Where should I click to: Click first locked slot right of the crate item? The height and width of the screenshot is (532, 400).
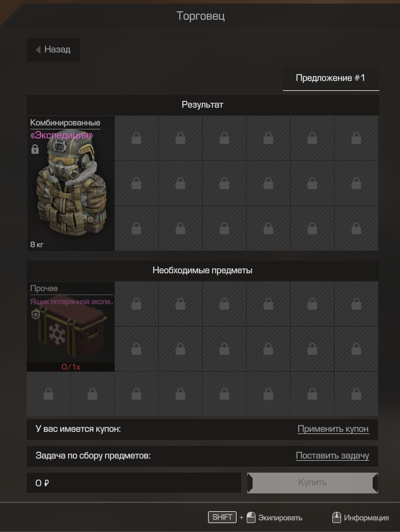click(x=137, y=303)
